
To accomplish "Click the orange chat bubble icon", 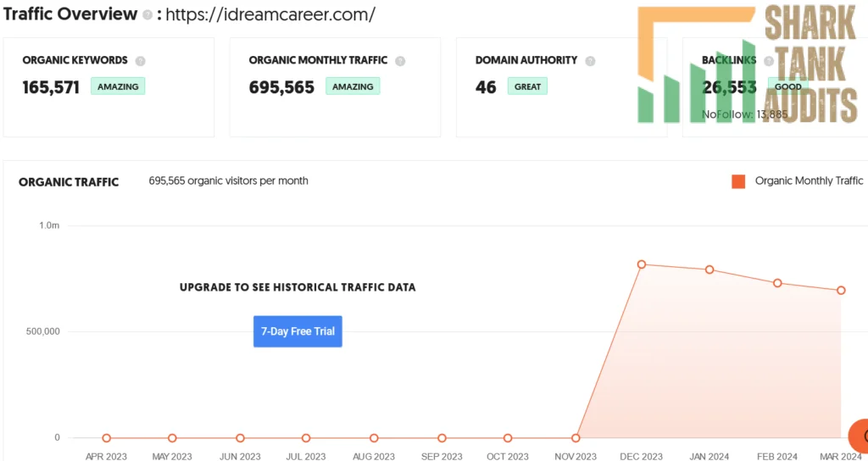I will (x=859, y=436).
